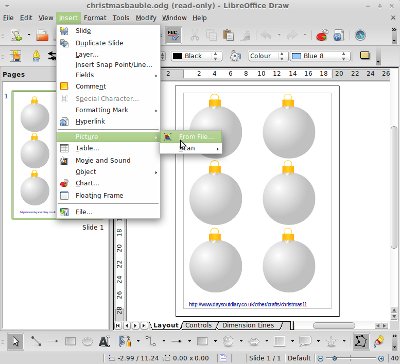Select the Callouts shape tool
The height and width of the screenshot is (364, 400).
point(305,341)
